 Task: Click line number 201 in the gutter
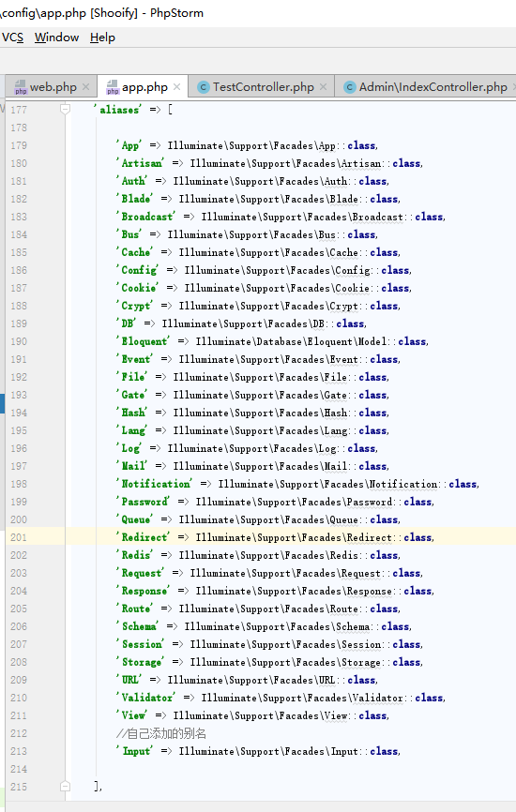(x=19, y=537)
